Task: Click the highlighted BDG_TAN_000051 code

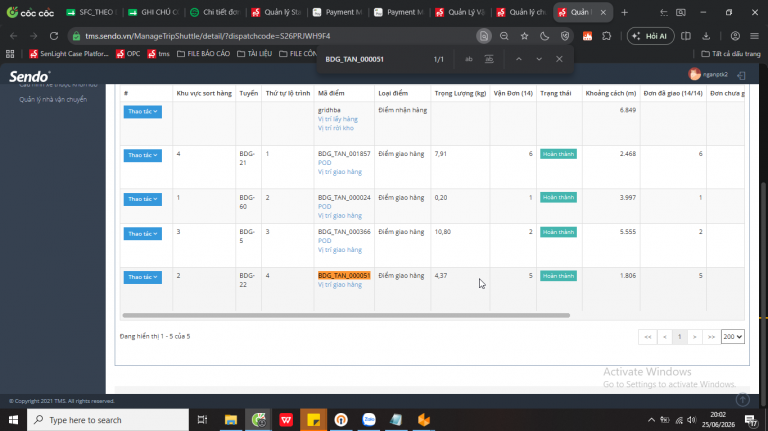Action: click(x=344, y=276)
